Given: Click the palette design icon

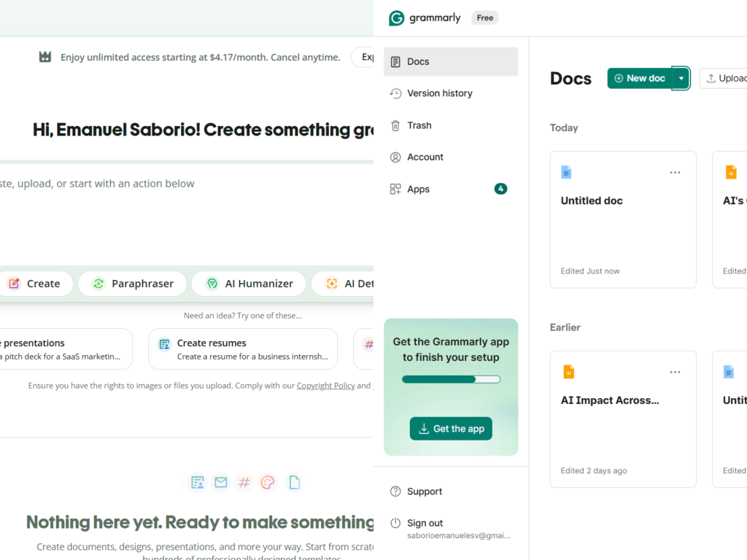Looking at the screenshot, I should tap(268, 483).
